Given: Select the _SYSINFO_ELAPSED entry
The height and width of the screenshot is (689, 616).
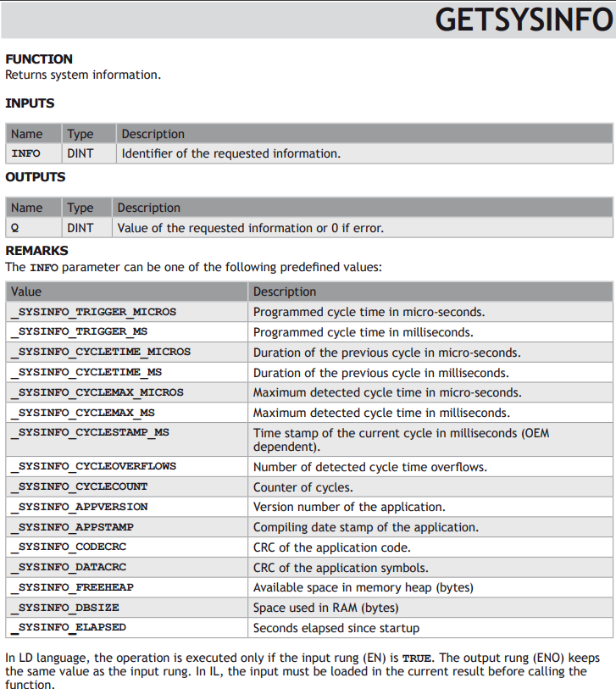Looking at the screenshot, I should (x=69, y=627).
